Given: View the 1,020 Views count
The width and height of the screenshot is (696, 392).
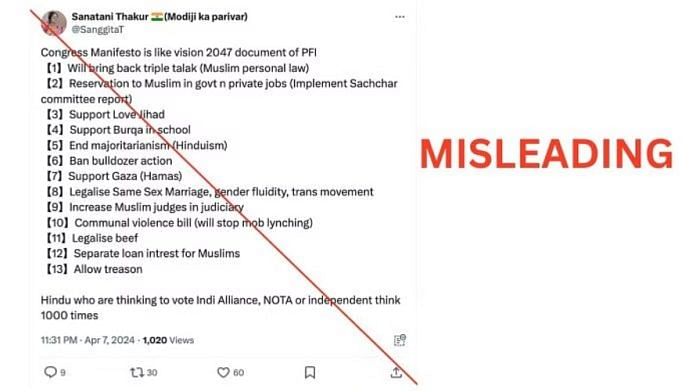Looking at the screenshot, I should (168, 340).
